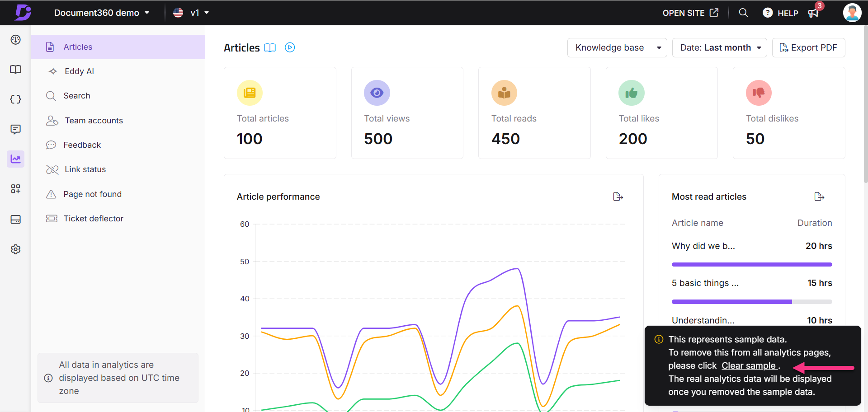
Task: Click the help question mark icon
Action: point(768,13)
